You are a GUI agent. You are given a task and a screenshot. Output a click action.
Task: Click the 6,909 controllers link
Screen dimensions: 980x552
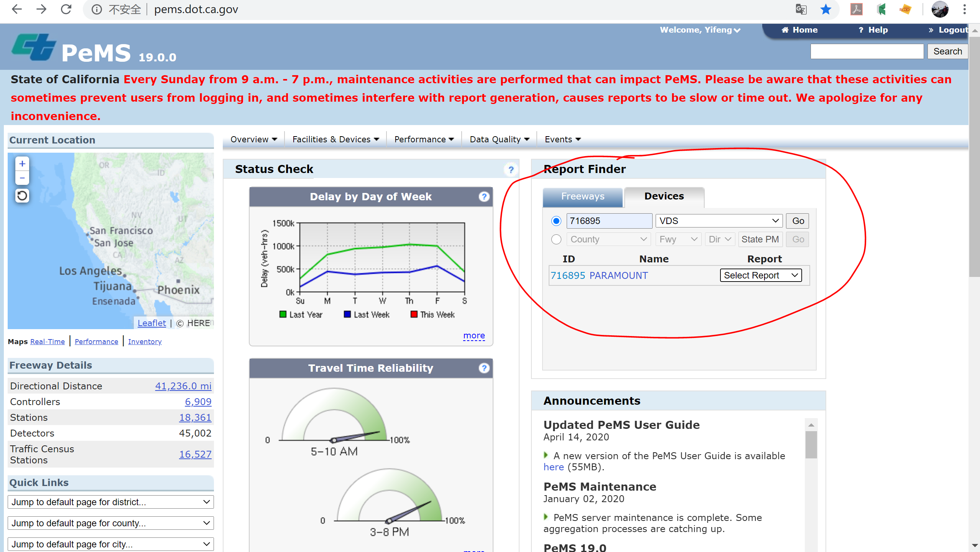point(198,402)
